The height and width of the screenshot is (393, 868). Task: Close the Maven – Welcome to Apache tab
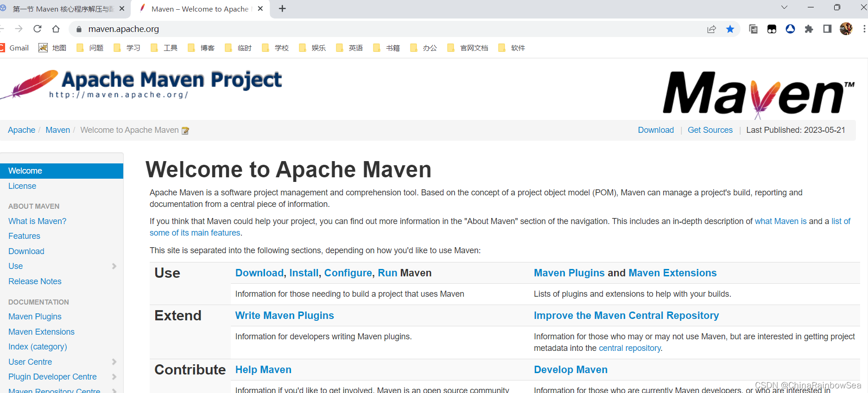coord(260,8)
